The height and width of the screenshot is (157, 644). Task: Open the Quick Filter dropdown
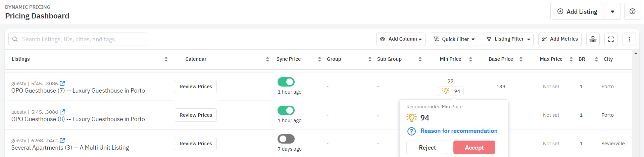(x=454, y=39)
